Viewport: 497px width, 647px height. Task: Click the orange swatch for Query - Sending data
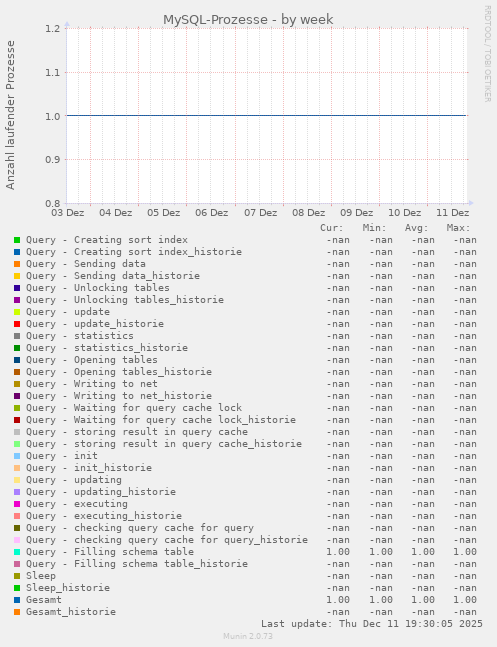[x=17, y=264]
